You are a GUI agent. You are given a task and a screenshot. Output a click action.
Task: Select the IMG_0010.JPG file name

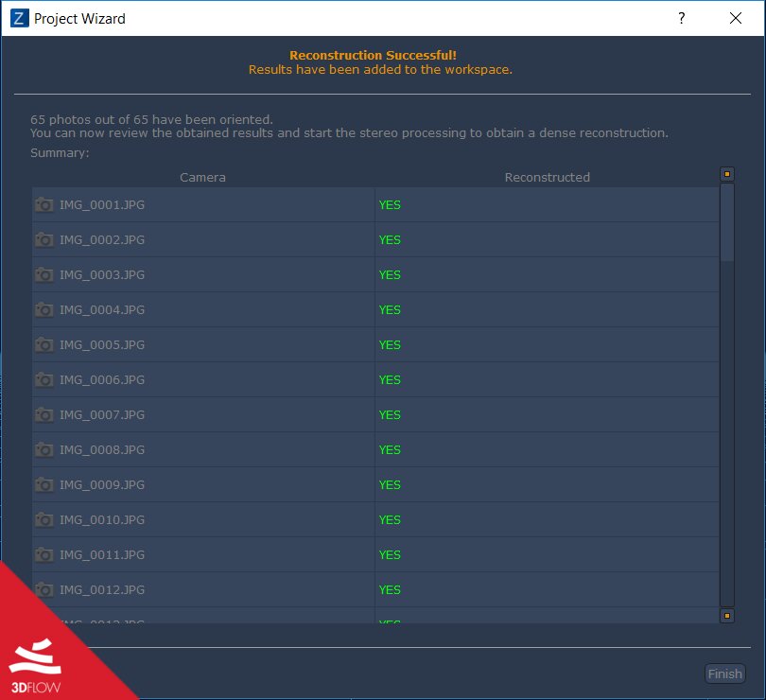(x=102, y=519)
